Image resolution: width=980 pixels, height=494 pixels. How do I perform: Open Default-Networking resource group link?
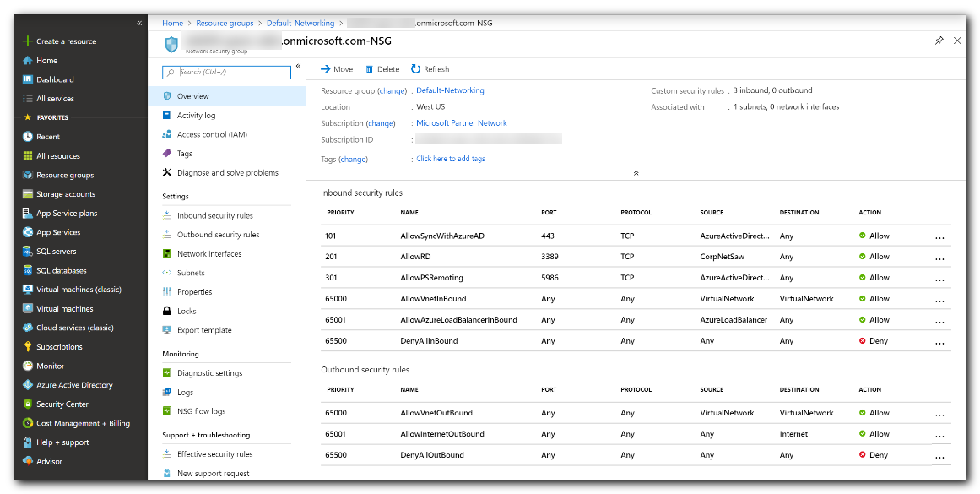point(450,90)
